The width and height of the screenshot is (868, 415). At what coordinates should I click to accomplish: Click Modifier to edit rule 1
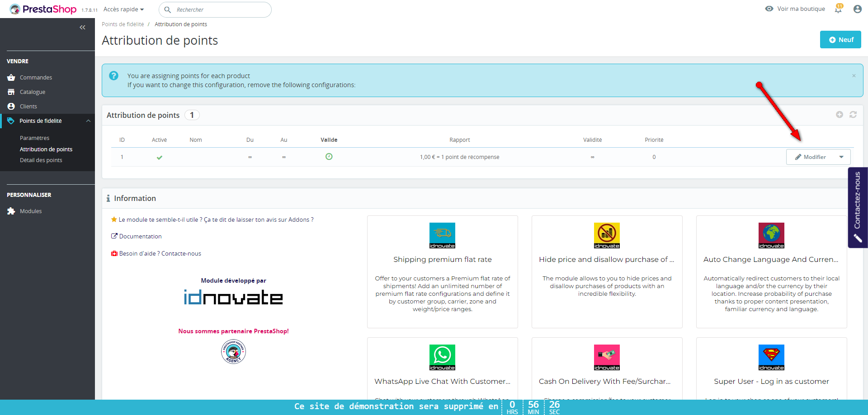810,157
